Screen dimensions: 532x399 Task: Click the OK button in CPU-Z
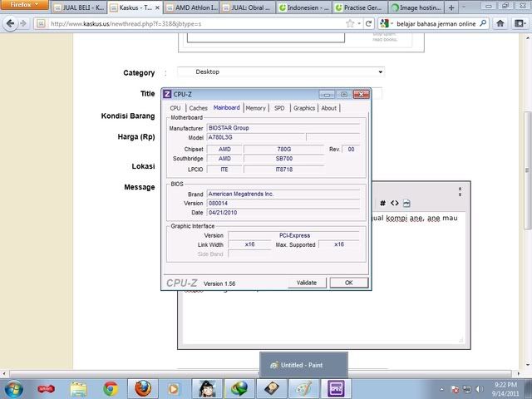(349, 283)
